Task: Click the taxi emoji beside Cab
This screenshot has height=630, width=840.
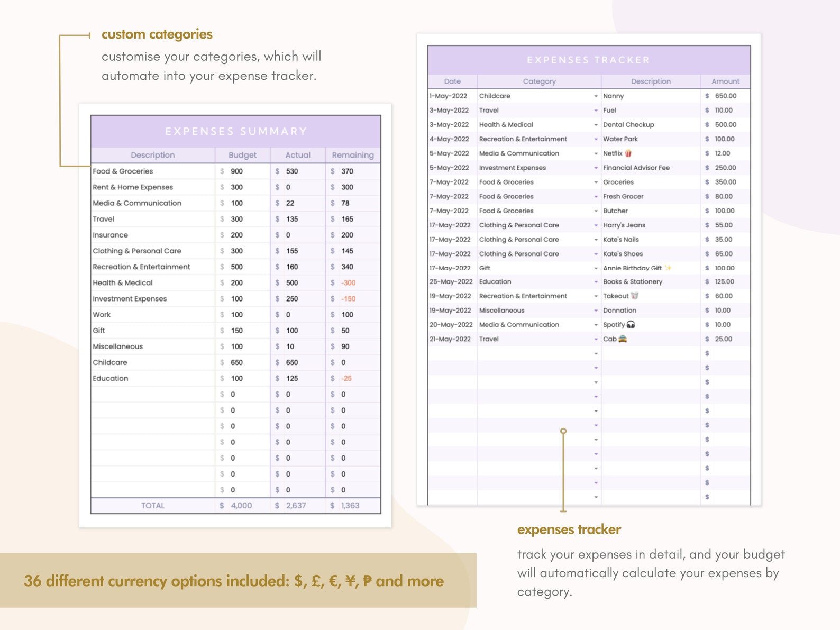Action: pos(623,339)
